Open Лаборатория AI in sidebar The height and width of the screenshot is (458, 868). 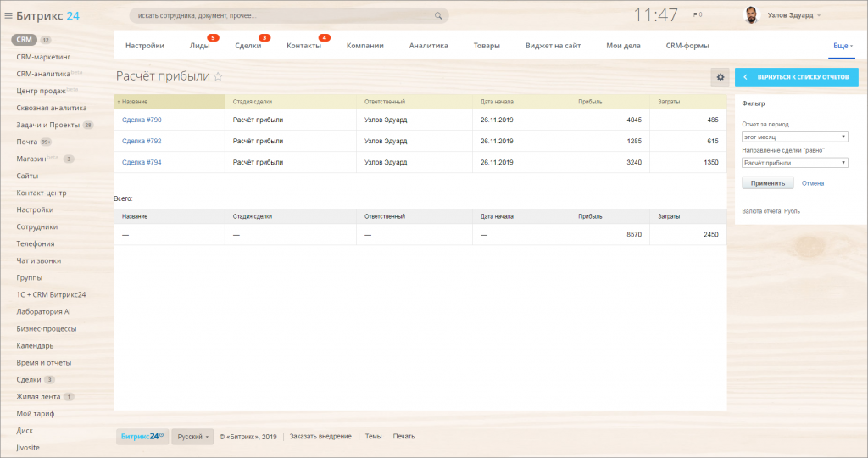(43, 312)
